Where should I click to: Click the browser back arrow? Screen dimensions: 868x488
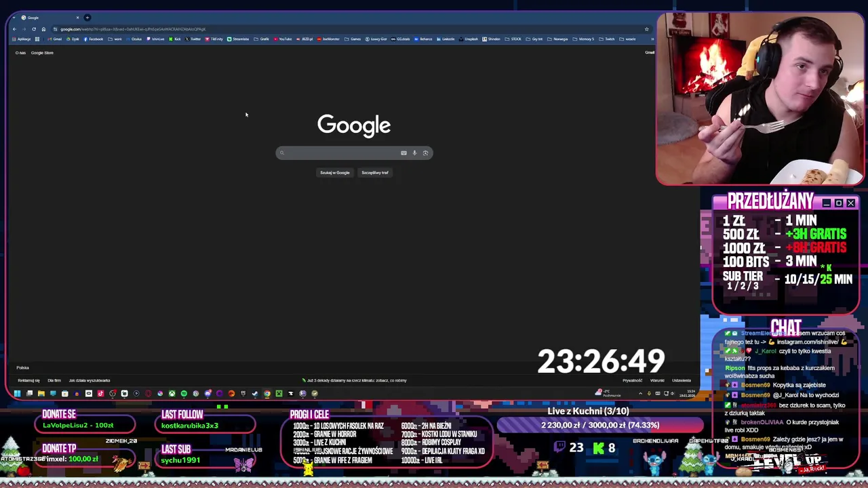[x=15, y=29]
